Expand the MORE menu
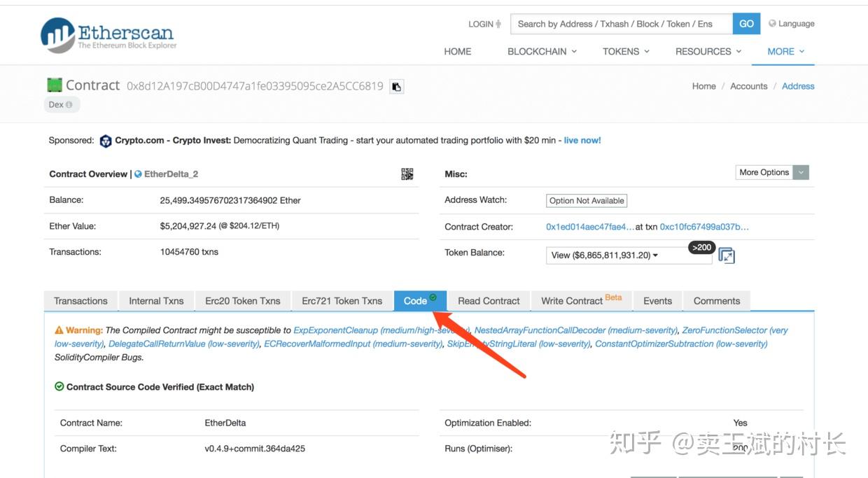868x478 pixels. 785,52
